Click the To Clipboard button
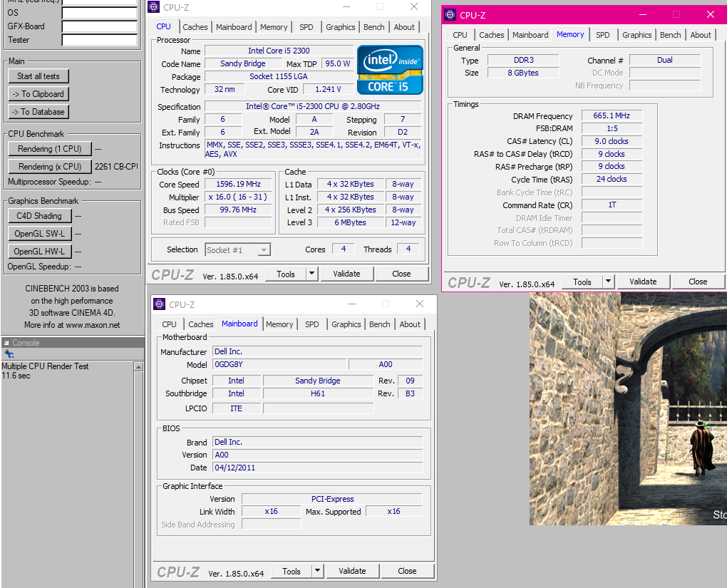Image resolution: width=727 pixels, height=588 pixels. [38, 94]
